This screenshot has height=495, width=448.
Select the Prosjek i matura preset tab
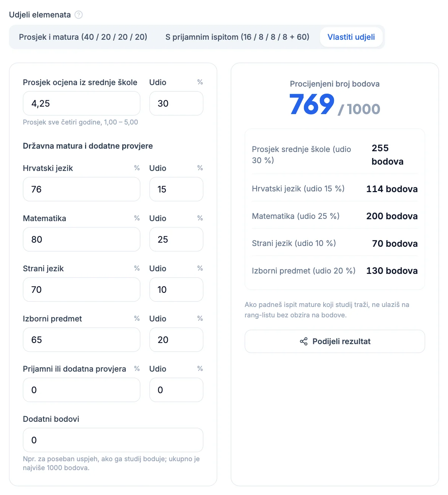83,37
